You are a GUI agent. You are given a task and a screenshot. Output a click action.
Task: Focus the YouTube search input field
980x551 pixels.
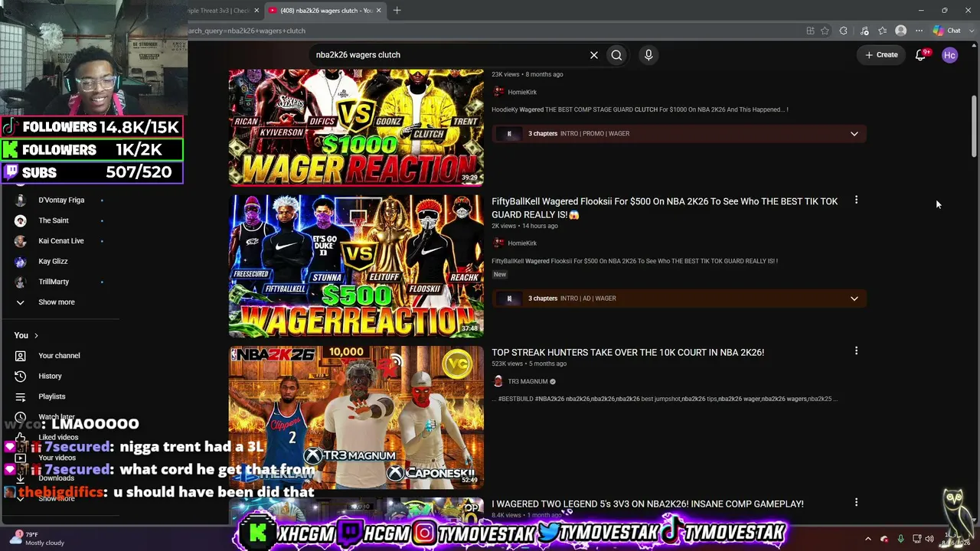point(448,55)
